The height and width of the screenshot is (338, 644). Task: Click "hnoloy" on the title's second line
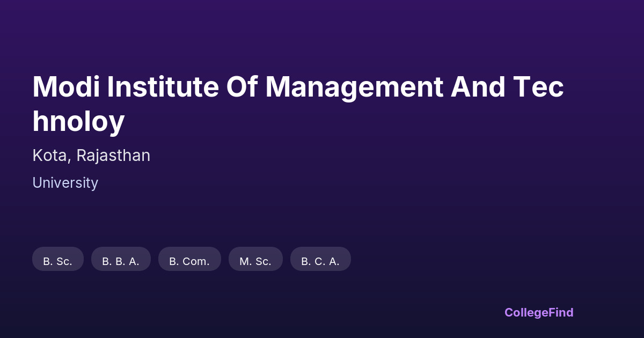pos(78,122)
